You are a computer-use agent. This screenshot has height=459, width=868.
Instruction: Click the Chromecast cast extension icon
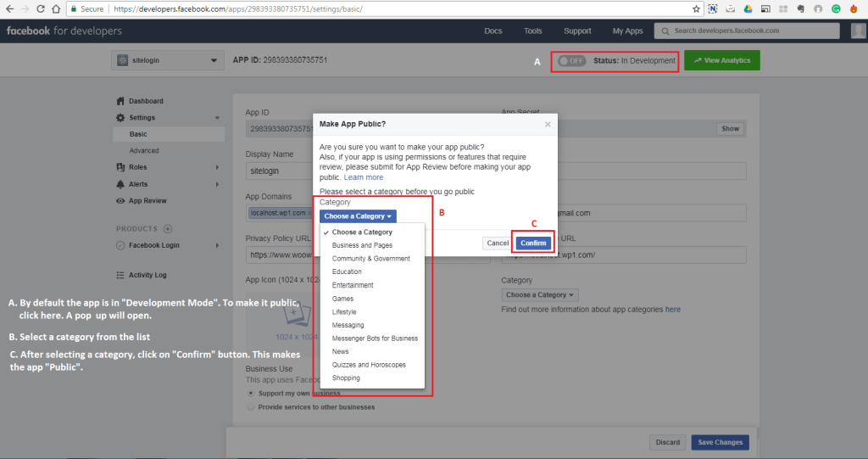click(765, 8)
